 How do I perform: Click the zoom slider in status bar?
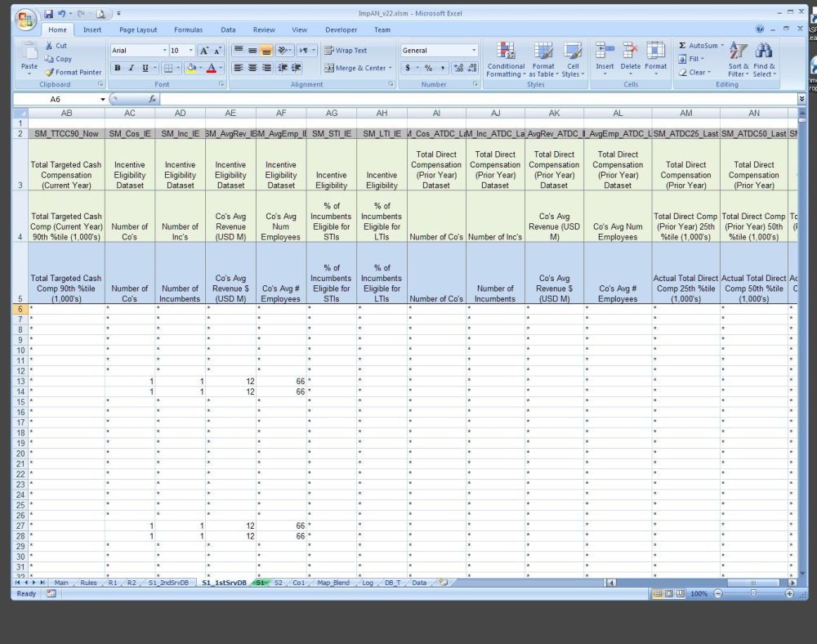pos(752,593)
